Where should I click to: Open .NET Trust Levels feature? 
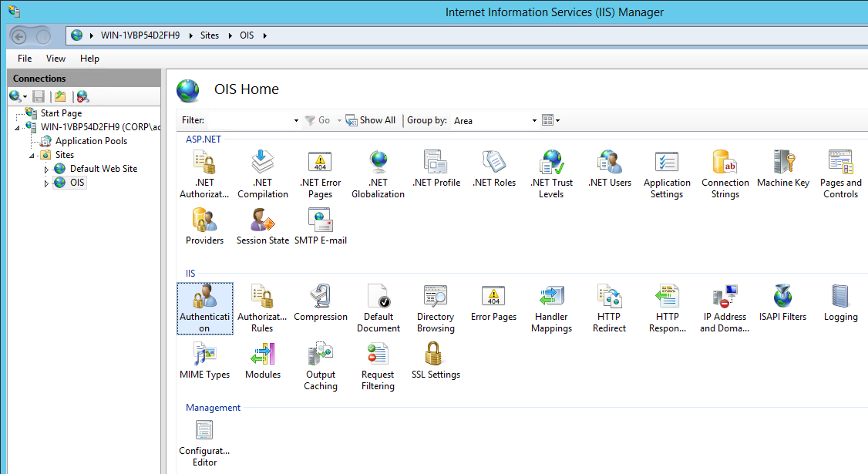pos(551,174)
